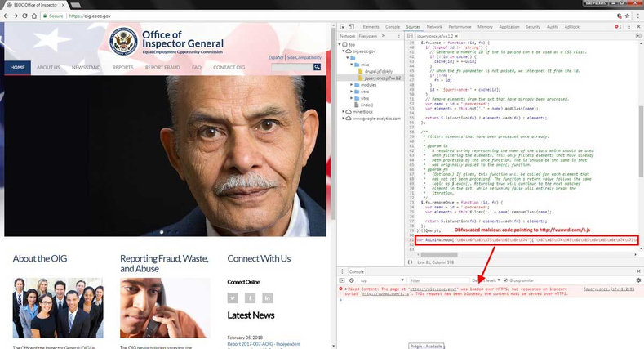Click the NEWSSTAND site menu item
644x349 pixels.
click(x=86, y=67)
